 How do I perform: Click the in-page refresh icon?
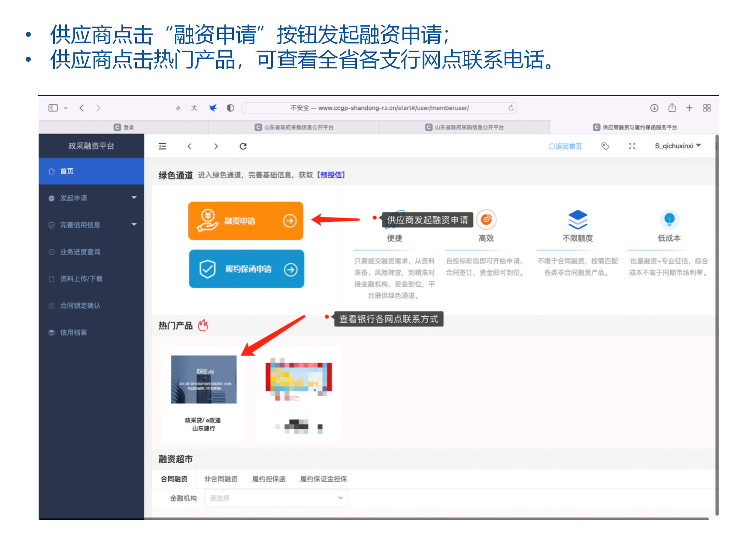[x=243, y=146]
